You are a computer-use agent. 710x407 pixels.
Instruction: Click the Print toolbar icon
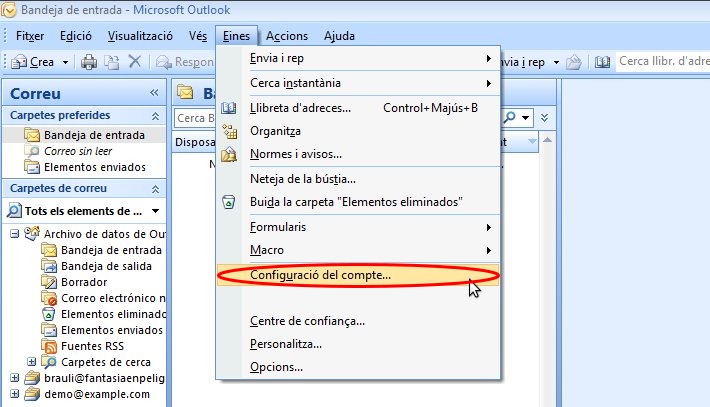(x=89, y=62)
